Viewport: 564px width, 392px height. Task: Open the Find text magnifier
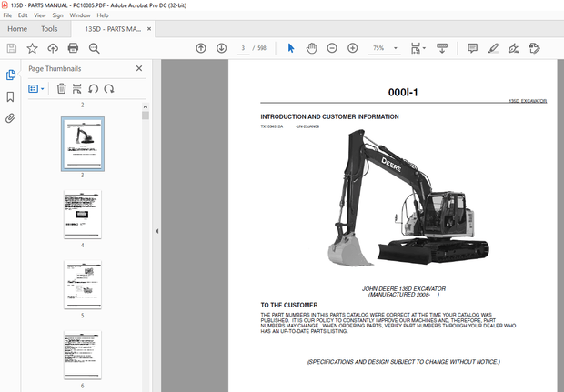pyautogui.click(x=95, y=48)
